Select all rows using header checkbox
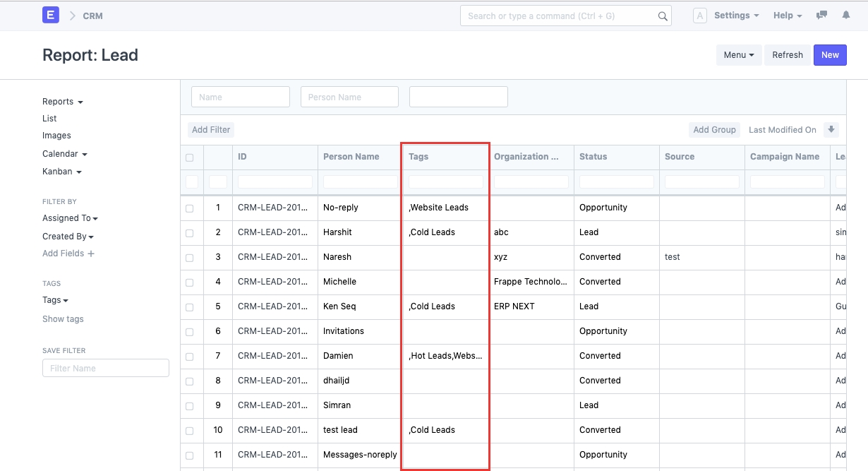868x471 pixels. tap(189, 157)
